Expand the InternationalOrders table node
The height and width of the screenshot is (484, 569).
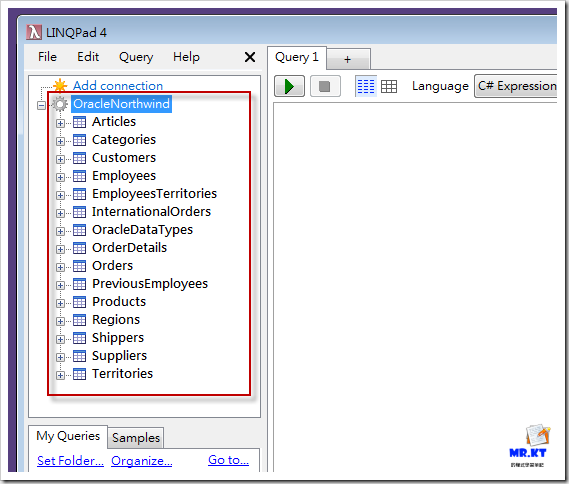tap(61, 213)
